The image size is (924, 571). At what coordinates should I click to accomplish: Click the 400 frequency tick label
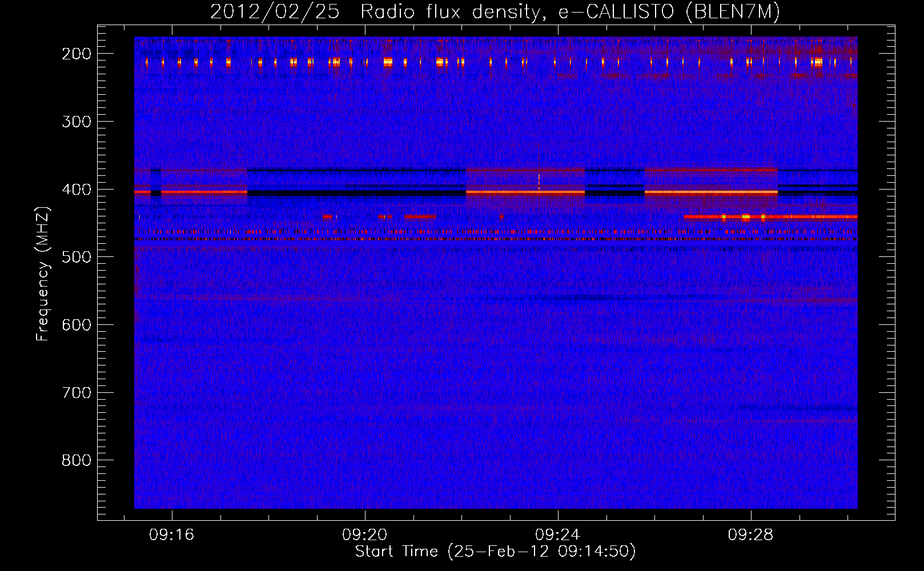[76, 190]
